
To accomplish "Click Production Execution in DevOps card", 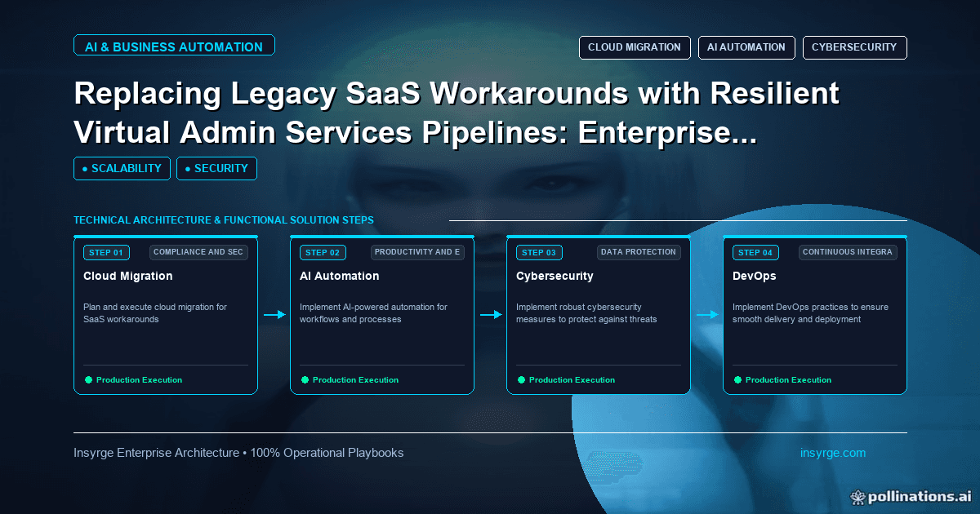I will (x=788, y=379).
